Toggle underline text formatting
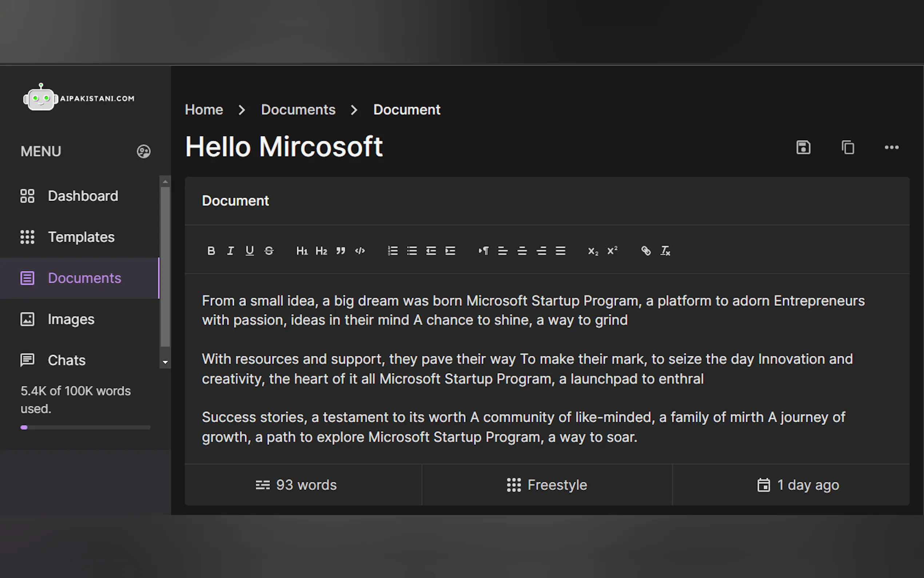This screenshot has width=924, height=578. [x=250, y=251]
